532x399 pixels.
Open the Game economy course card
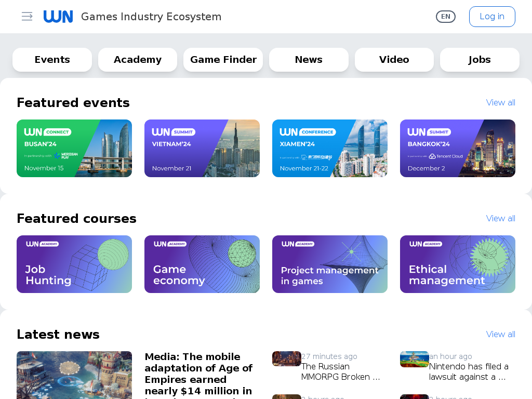(202, 264)
